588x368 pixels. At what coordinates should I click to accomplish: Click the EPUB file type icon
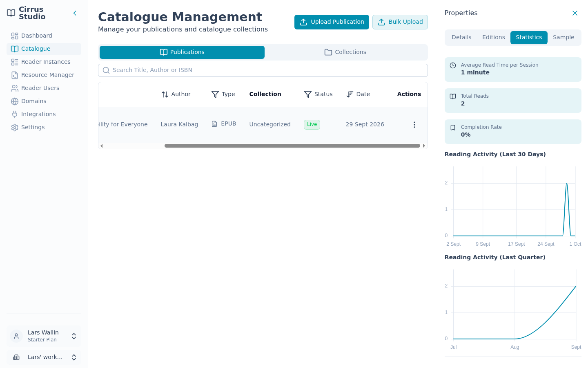click(214, 124)
